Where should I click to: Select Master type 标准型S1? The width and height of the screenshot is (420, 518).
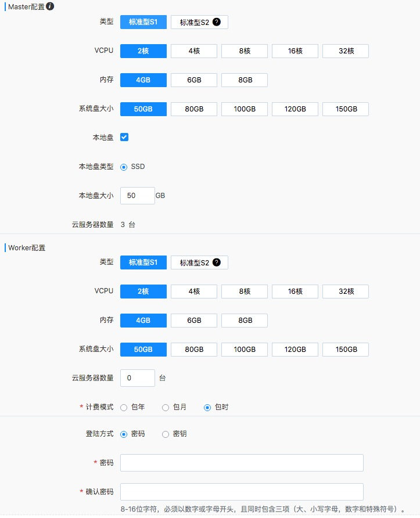pyautogui.click(x=143, y=22)
